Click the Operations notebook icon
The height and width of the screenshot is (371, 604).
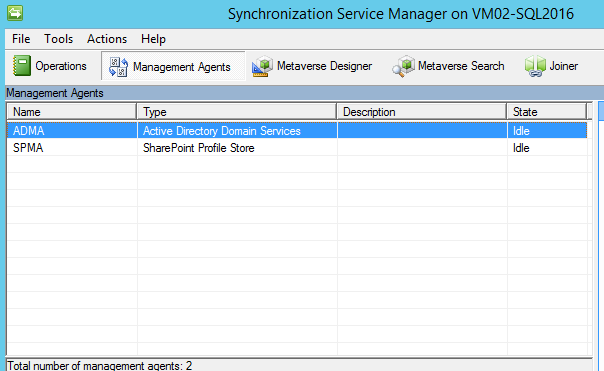point(22,65)
